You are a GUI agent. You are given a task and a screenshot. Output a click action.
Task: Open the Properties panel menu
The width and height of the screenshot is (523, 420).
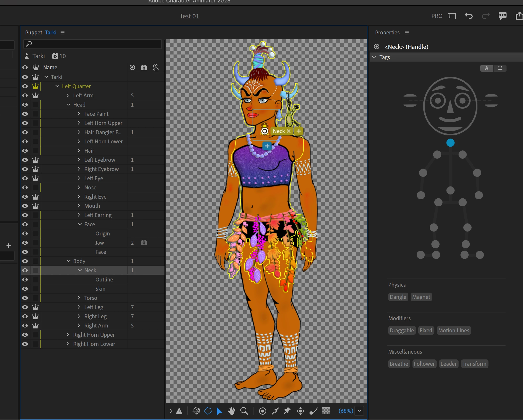click(407, 33)
